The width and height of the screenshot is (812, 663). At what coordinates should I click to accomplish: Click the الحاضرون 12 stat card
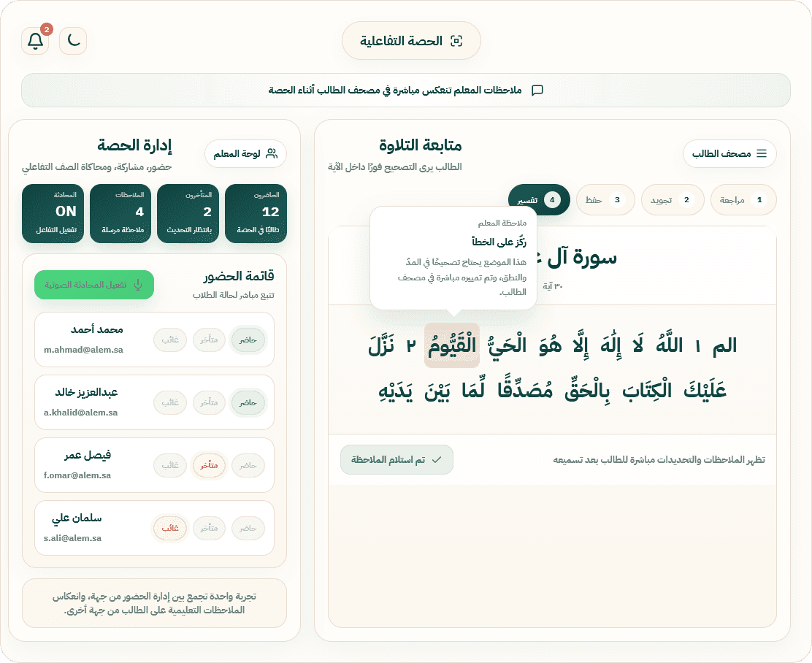[x=256, y=213]
